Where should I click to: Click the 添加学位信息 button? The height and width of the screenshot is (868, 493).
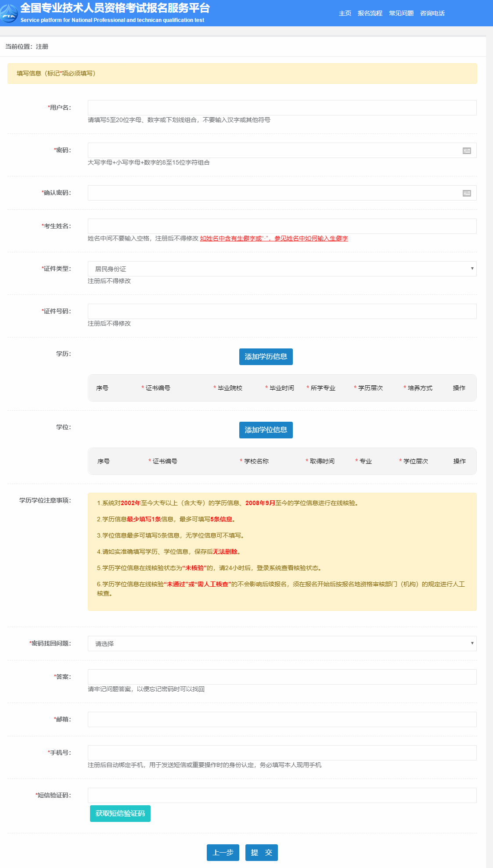[266, 430]
